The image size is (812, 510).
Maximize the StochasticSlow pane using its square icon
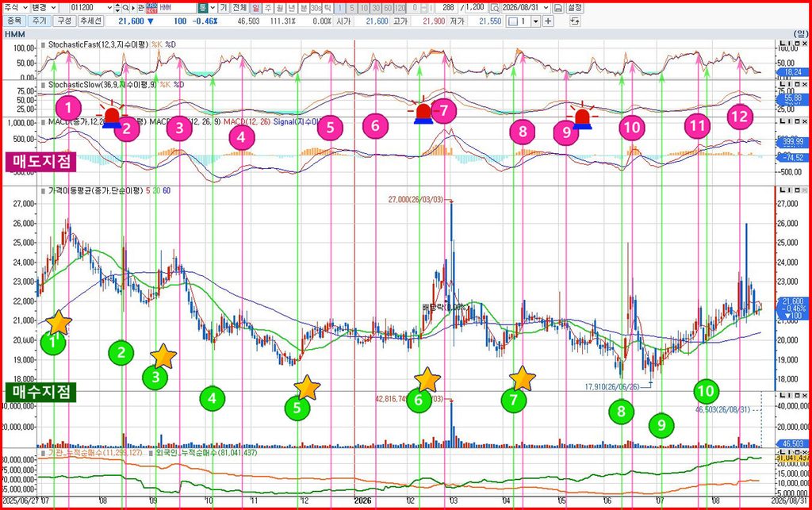pyautogui.click(x=798, y=84)
